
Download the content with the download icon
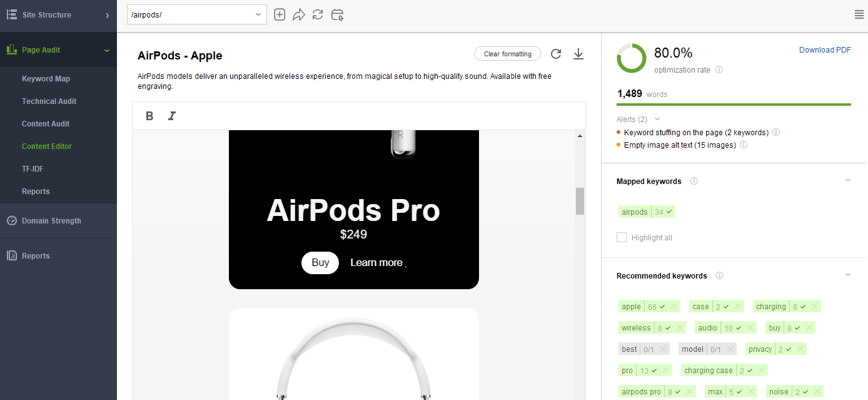578,54
